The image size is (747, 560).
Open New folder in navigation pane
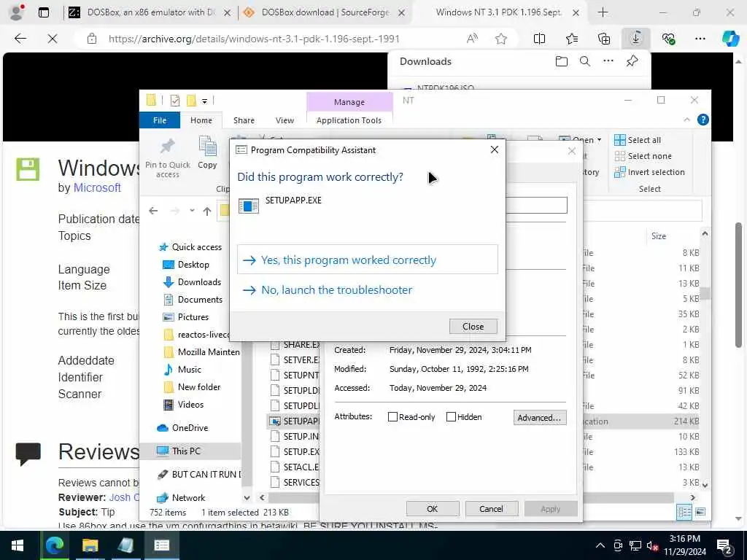tap(192, 387)
